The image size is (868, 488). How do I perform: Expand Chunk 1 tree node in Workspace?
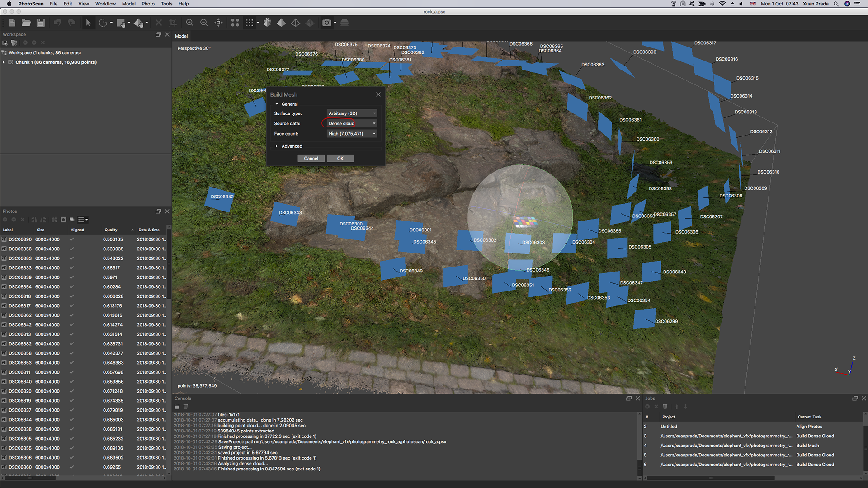click(x=4, y=62)
